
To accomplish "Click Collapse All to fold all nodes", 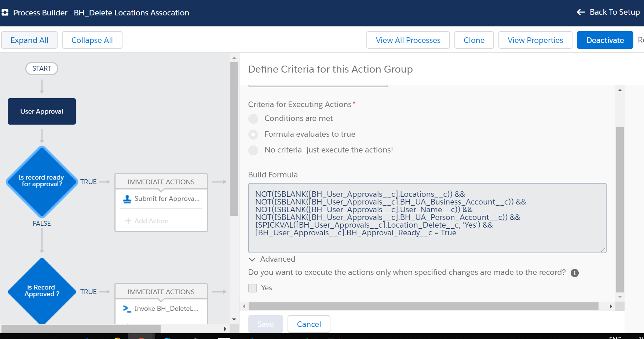I will 92,40.
